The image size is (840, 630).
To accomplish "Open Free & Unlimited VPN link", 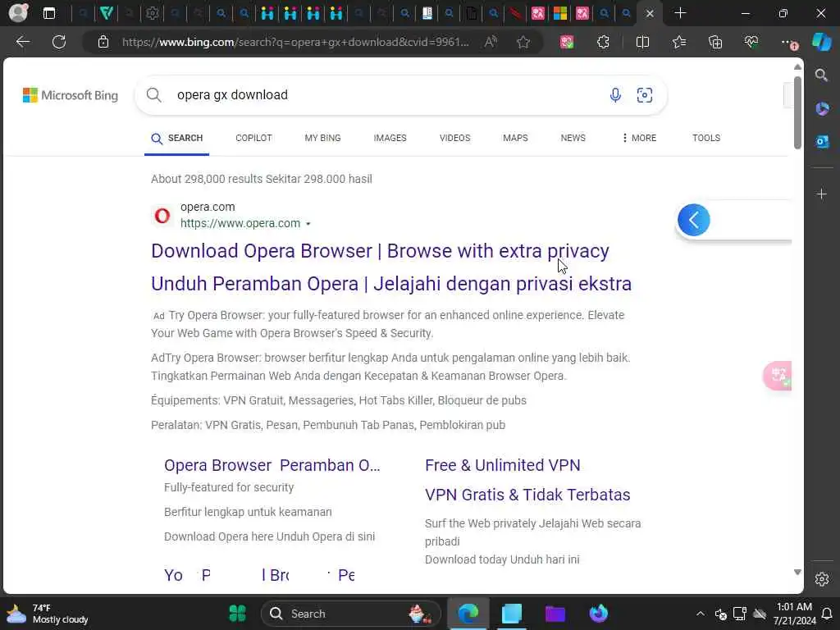I will [x=503, y=466].
